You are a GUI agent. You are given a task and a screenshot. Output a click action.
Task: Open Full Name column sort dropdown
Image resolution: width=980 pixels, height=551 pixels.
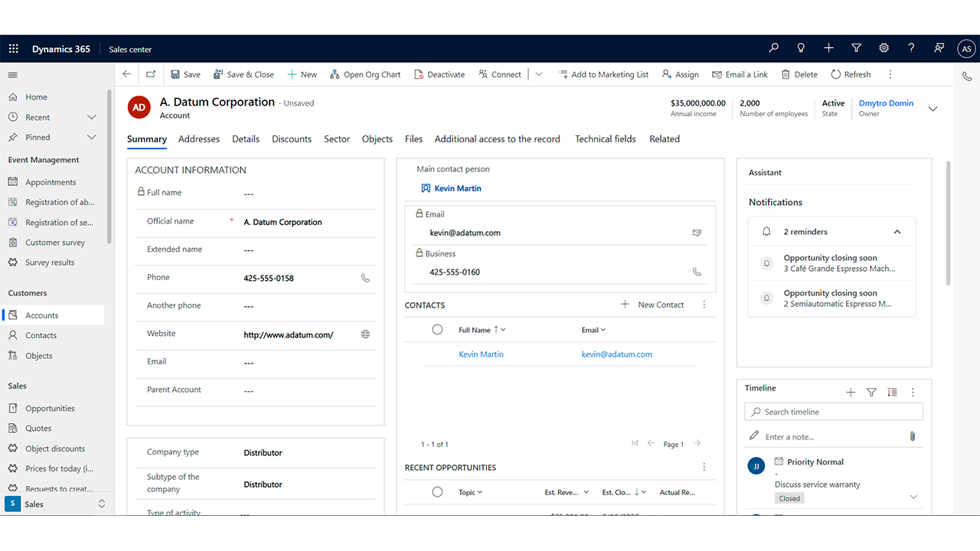pyautogui.click(x=503, y=330)
